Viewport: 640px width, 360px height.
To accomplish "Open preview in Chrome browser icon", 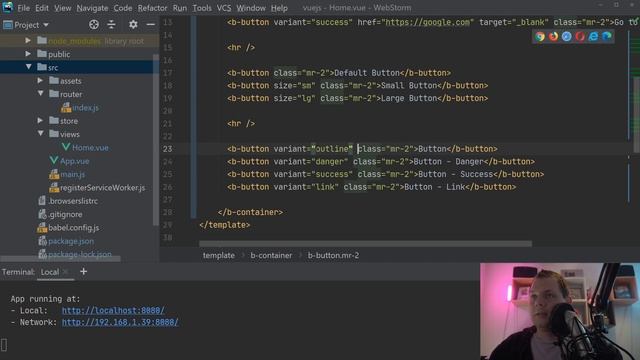I will (x=540, y=36).
